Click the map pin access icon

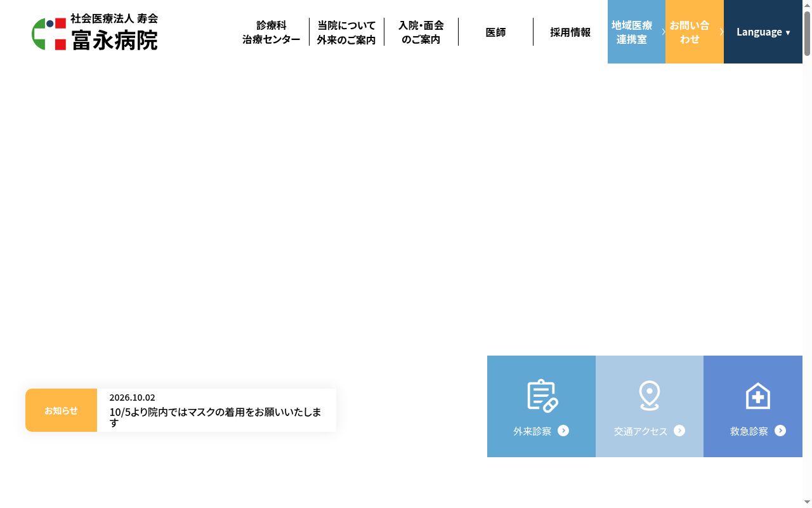[x=650, y=395]
